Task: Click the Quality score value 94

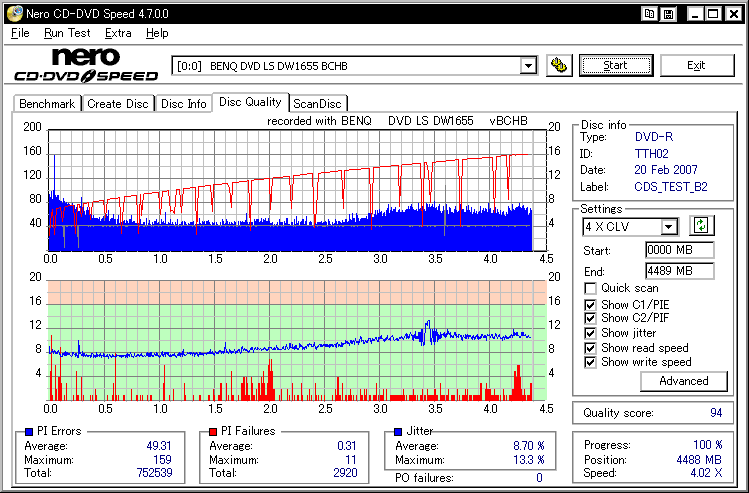Action: point(716,413)
